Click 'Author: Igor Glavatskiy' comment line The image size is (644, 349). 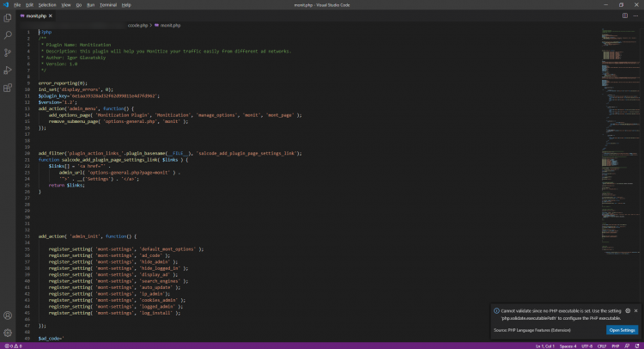pyautogui.click(x=76, y=58)
